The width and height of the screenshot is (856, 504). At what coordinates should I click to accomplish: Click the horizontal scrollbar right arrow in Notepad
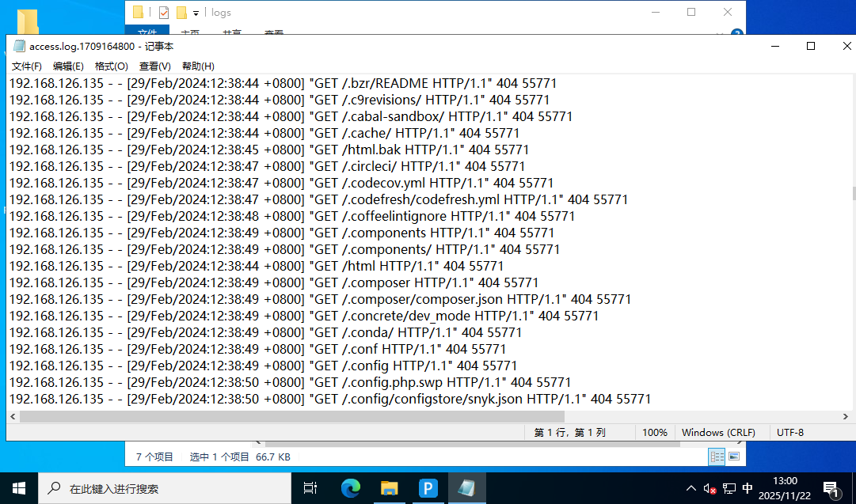[845, 416]
